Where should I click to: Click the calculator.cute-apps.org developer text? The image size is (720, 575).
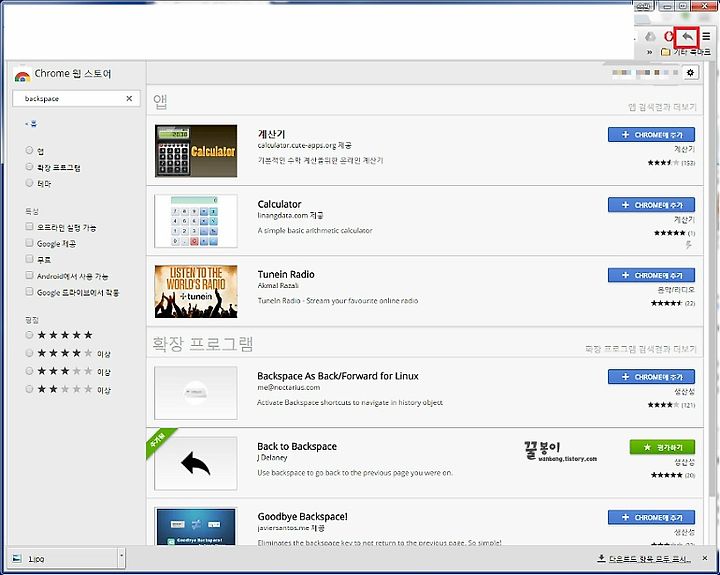click(304, 146)
